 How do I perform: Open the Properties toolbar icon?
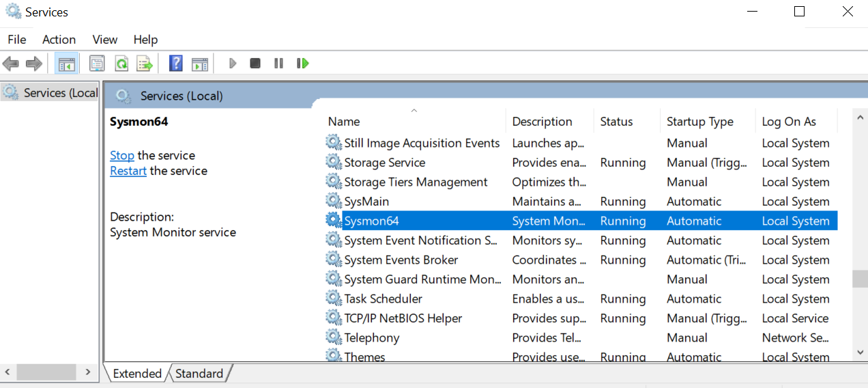tap(97, 64)
